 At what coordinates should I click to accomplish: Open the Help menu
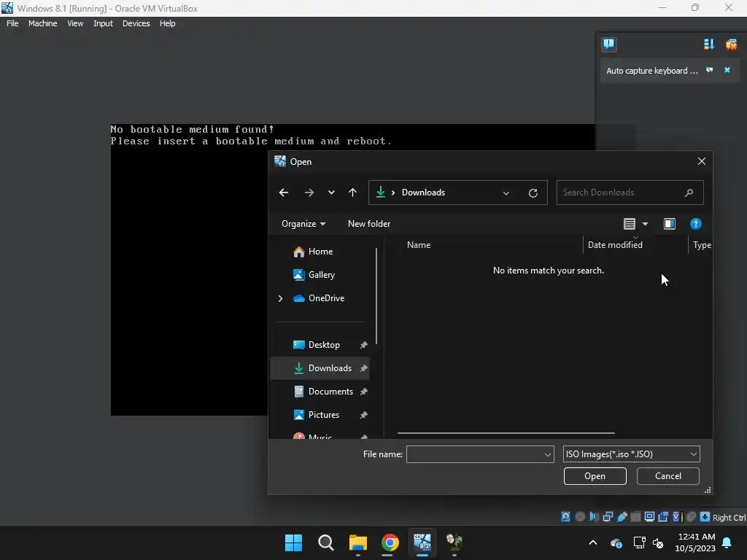click(x=167, y=23)
